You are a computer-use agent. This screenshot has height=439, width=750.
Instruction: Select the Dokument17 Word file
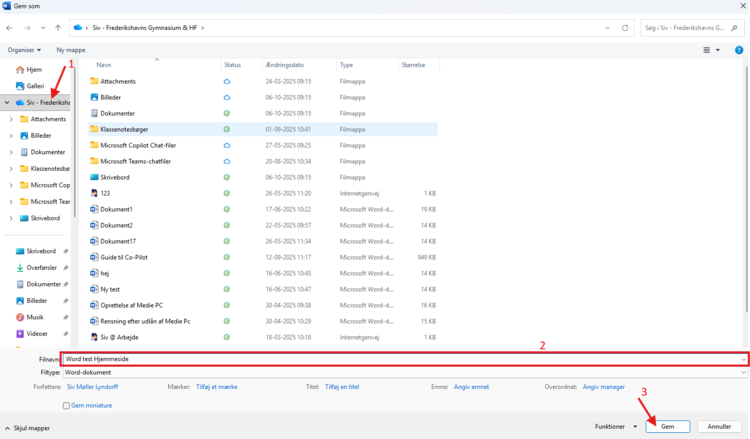coord(118,241)
